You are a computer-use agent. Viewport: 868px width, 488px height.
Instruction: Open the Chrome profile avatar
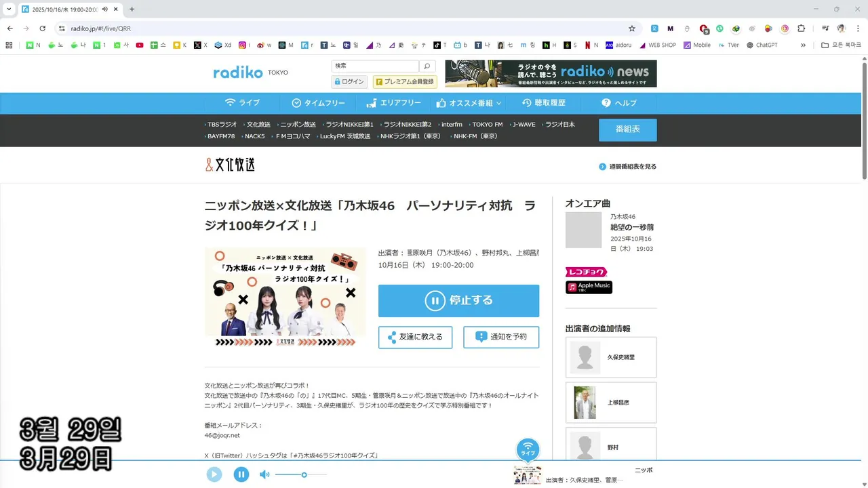[x=842, y=28]
